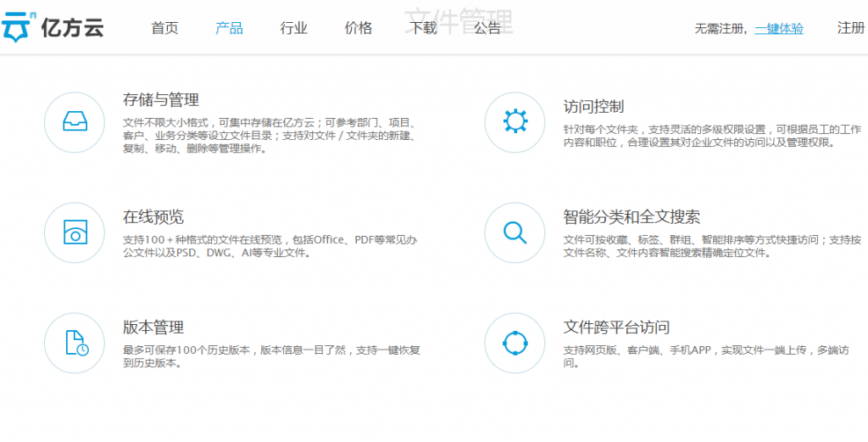Click the magnifying glass search icon

coord(515,232)
